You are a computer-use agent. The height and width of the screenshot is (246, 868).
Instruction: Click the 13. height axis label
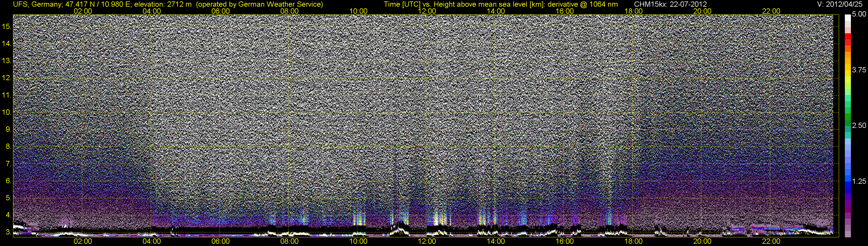coord(7,61)
